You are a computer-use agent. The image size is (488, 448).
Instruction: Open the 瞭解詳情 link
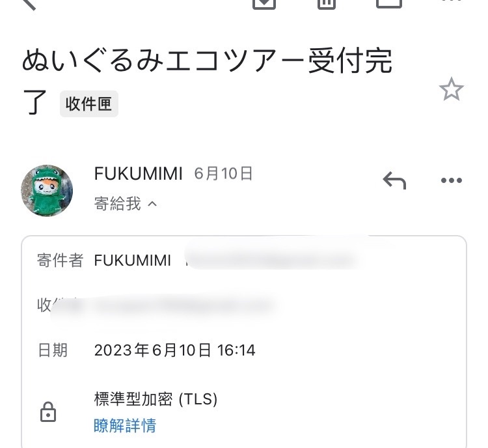125,425
